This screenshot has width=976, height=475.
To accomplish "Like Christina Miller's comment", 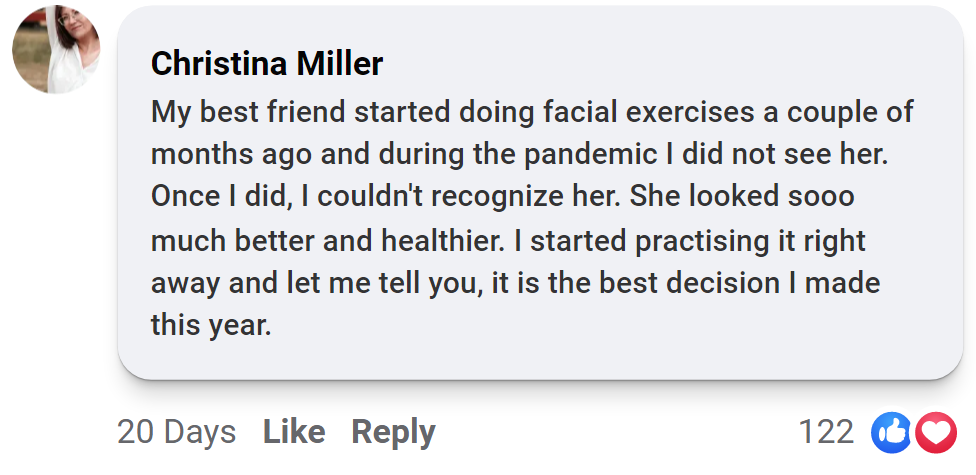I will point(293,432).
